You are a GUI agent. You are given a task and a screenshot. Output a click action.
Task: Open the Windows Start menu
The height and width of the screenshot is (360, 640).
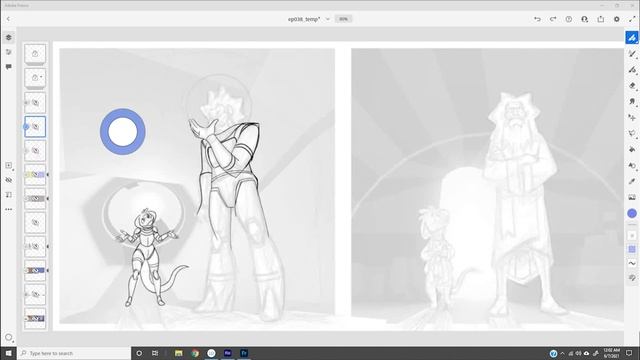coord(8,353)
